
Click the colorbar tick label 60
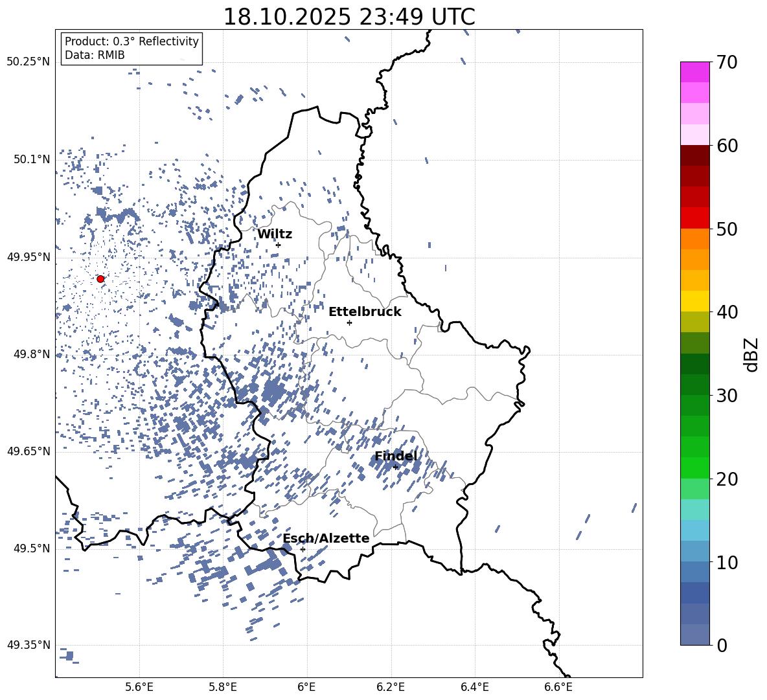[727, 146]
